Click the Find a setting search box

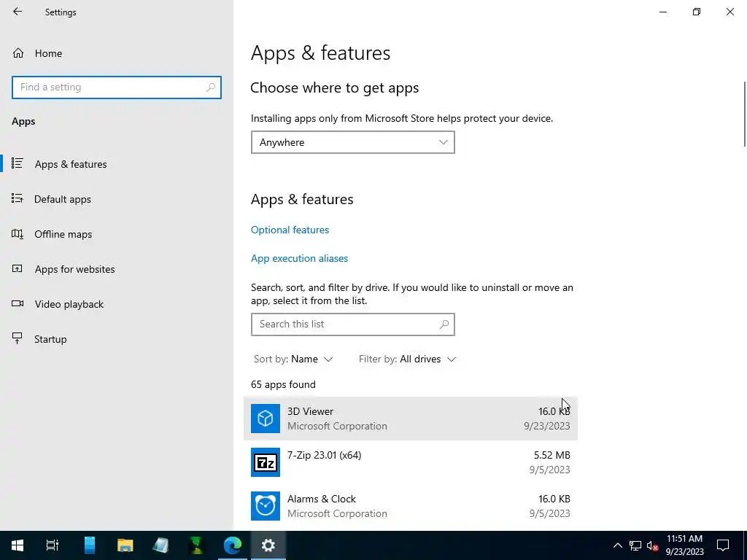click(116, 87)
